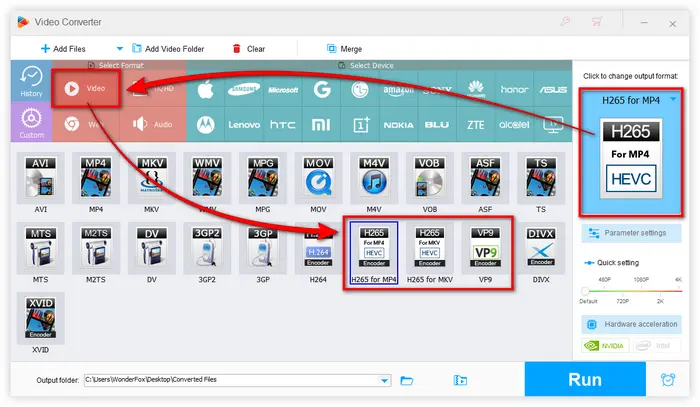Expand the H265 for MP4 output format dropdown
The image size is (700, 407).
coord(673,100)
